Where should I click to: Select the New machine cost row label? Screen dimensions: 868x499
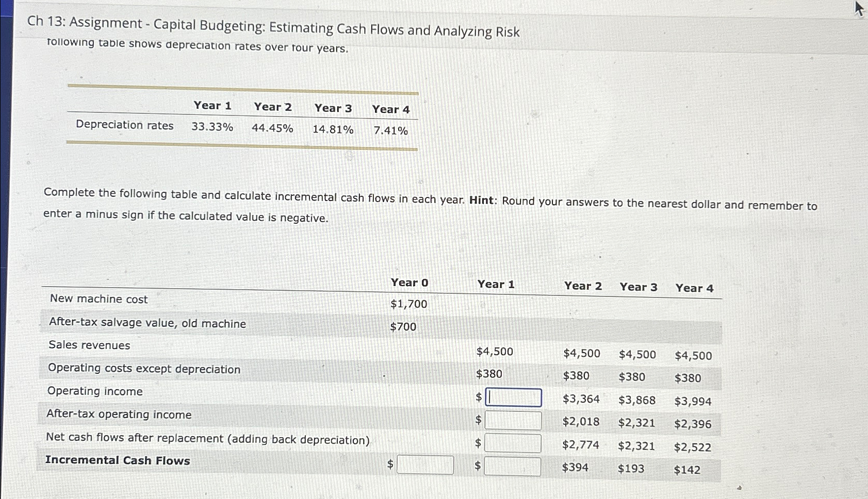tap(97, 299)
